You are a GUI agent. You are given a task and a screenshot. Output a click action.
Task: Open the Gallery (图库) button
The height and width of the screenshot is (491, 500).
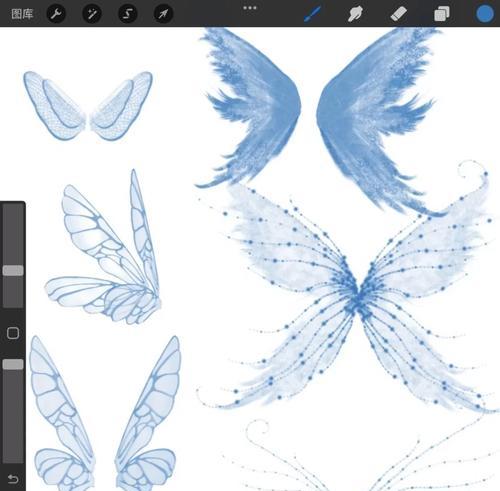(x=22, y=14)
